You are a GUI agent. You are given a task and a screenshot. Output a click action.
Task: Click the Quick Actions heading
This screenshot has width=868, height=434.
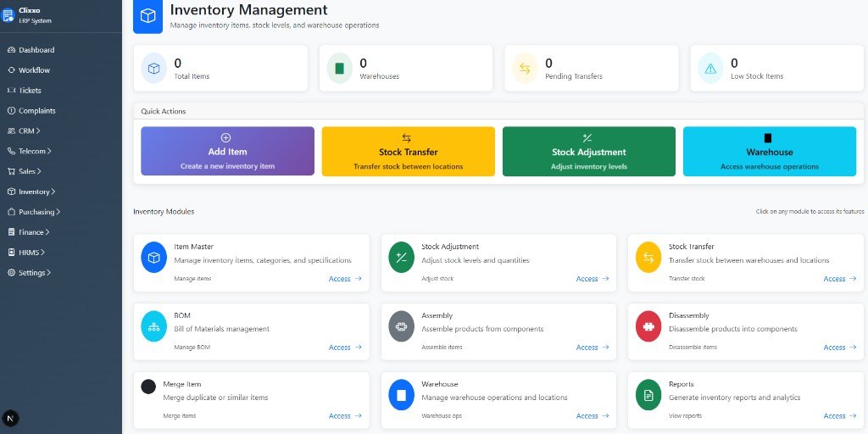click(164, 111)
